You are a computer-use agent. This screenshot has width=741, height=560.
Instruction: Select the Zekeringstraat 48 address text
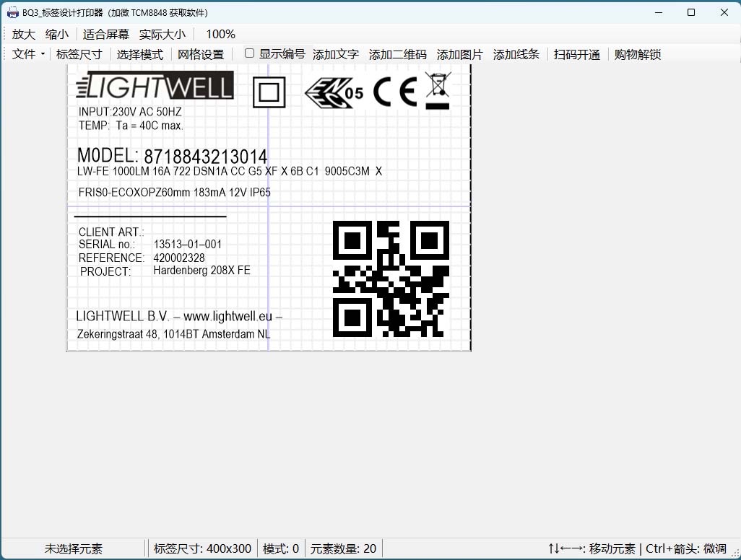pyautogui.click(x=173, y=334)
